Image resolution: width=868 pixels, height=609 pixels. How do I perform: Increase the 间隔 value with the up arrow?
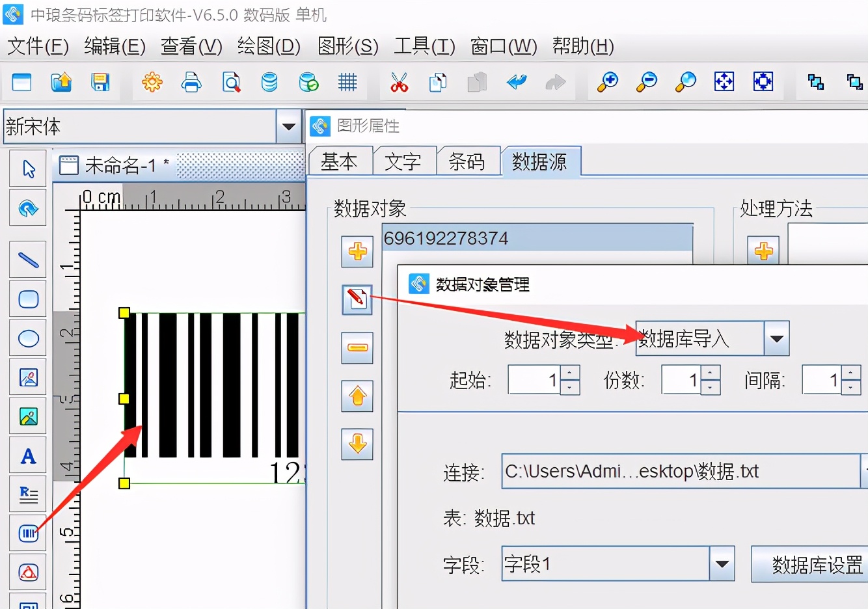(x=851, y=372)
